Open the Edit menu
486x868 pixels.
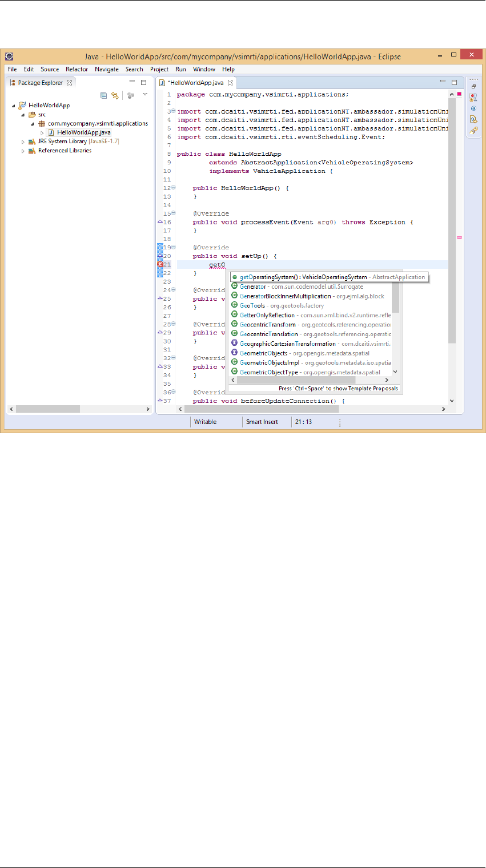(29, 69)
